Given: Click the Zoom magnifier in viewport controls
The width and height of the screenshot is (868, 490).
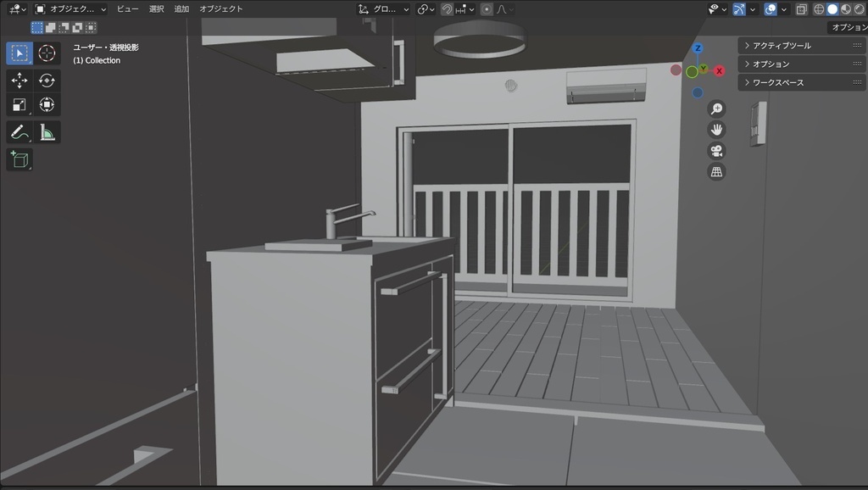Looking at the screenshot, I should click(716, 109).
